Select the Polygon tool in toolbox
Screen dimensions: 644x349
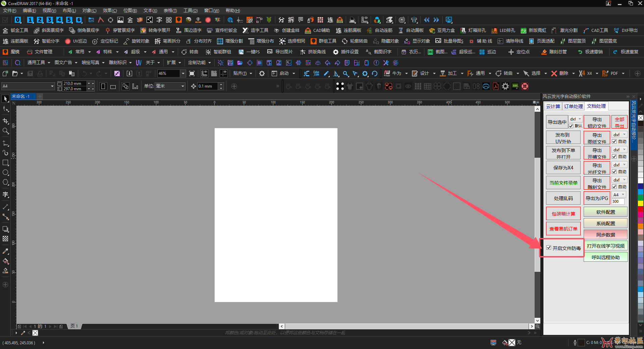5,182
